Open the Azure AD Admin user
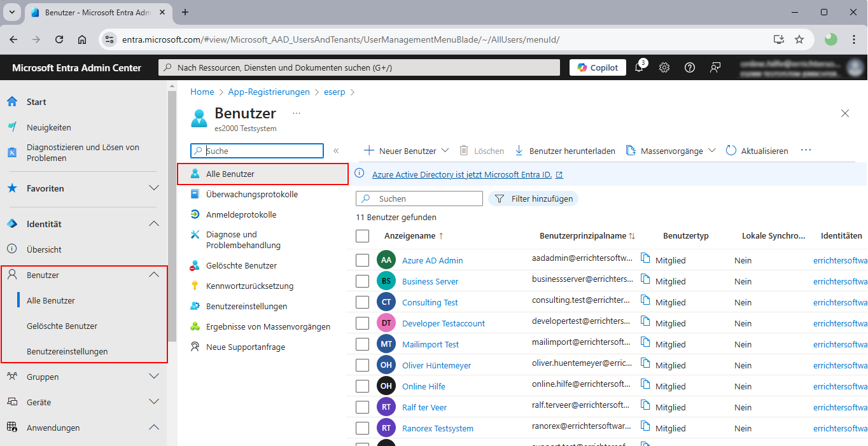 tap(433, 260)
